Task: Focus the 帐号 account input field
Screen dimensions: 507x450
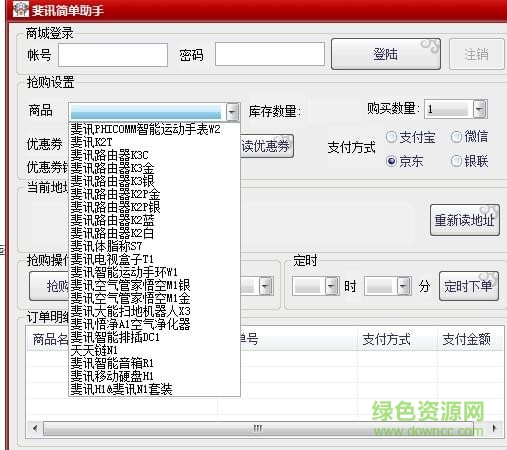Action: [x=113, y=55]
